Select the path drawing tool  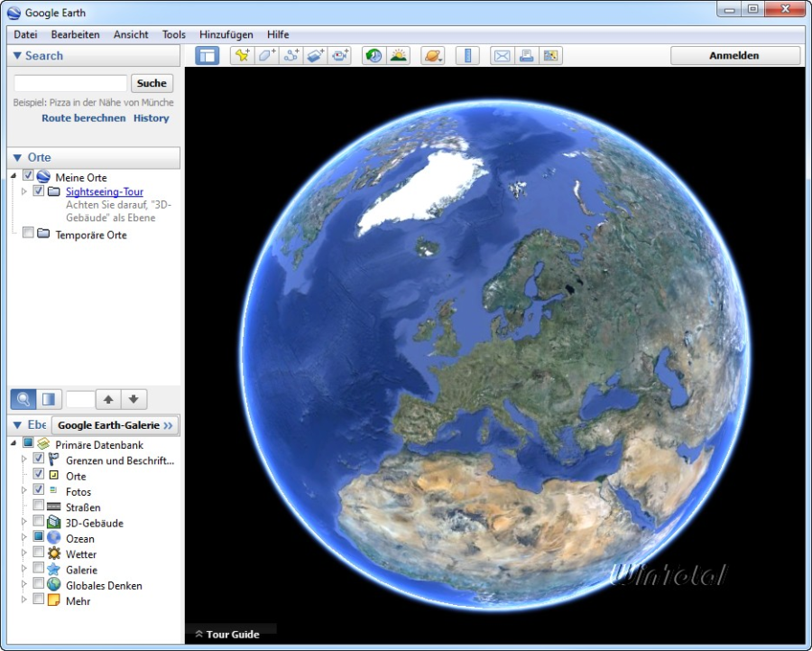(x=291, y=55)
